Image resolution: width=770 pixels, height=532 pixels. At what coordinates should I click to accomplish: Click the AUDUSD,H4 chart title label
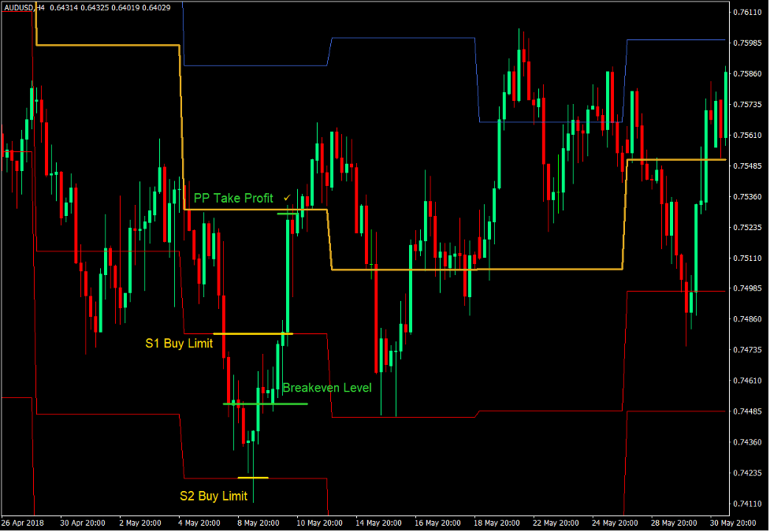click(x=24, y=6)
